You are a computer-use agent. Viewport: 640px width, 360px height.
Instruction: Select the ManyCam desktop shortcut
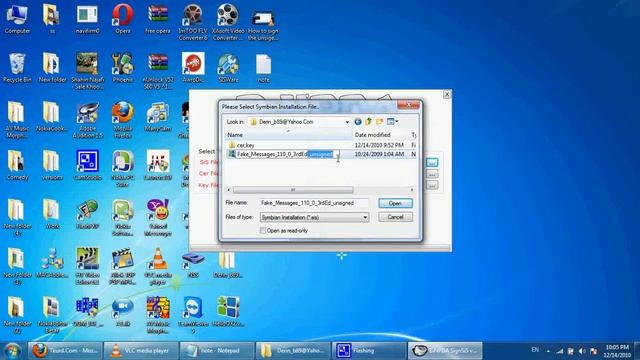click(158, 117)
